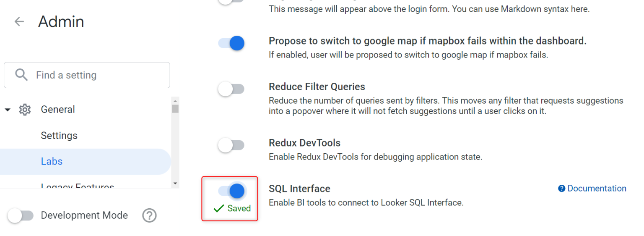Select Labs in the sidebar
The width and height of the screenshot is (644, 236).
52,161
